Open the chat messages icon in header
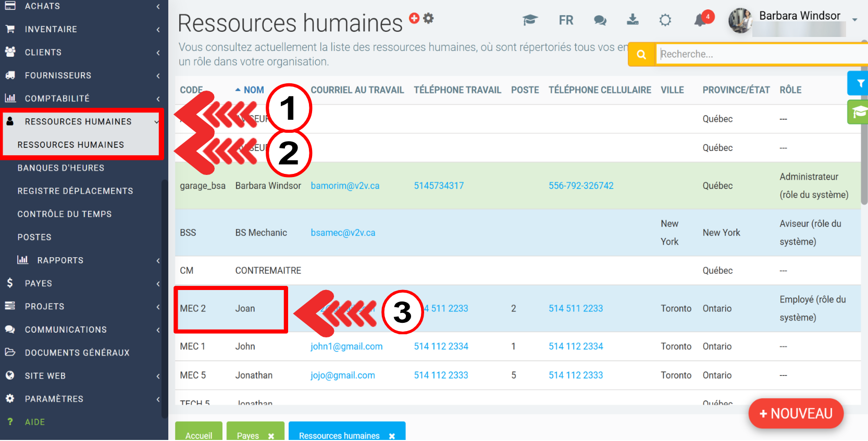The width and height of the screenshot is (868, 441). 600,20
